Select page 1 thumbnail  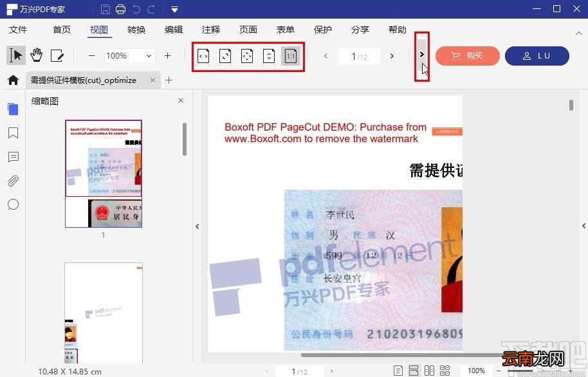(x=104, y=174)
